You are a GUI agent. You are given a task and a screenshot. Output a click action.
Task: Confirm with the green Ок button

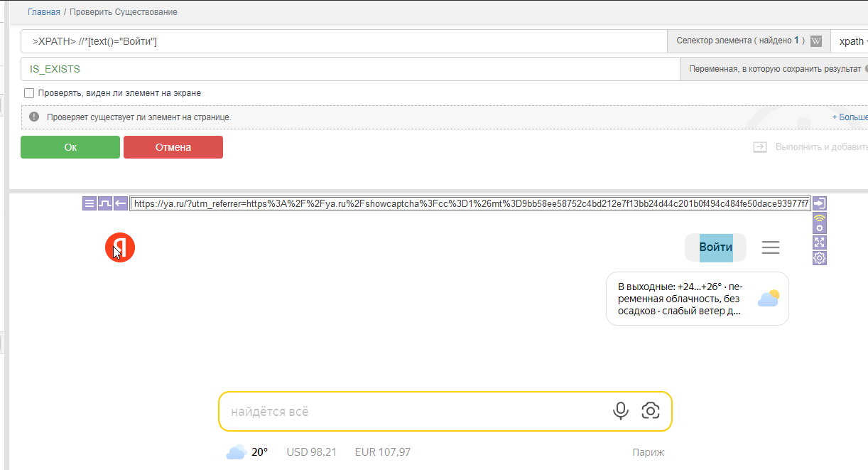coord(70,147)
